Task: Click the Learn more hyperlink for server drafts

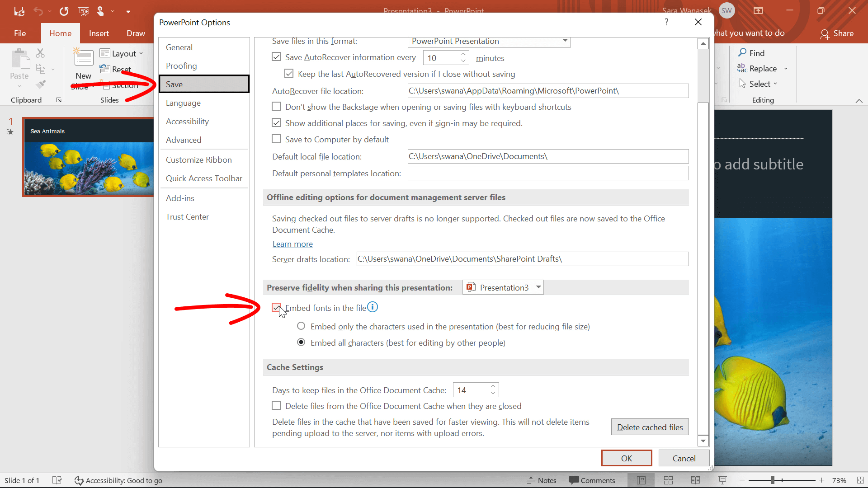Action: pos(292,243)
